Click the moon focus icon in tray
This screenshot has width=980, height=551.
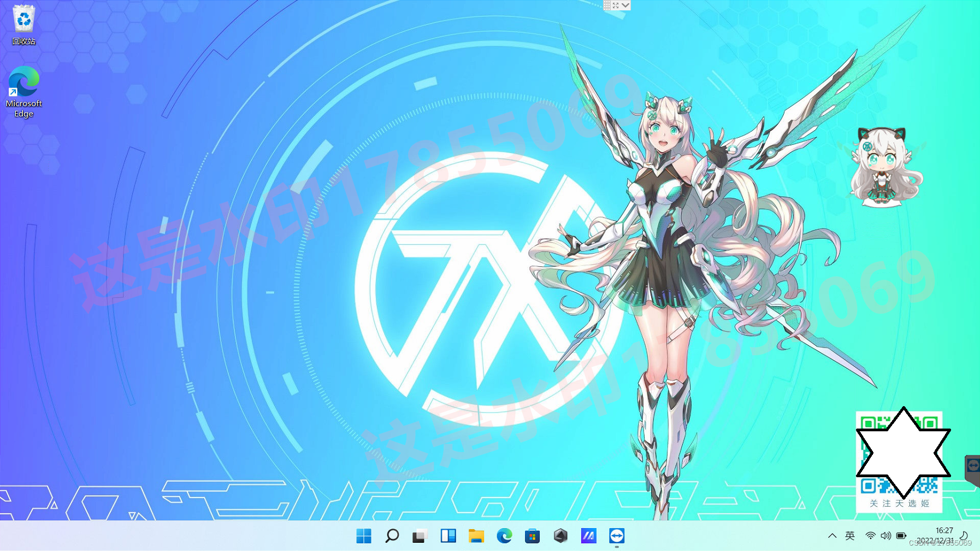tap(964, 536)
